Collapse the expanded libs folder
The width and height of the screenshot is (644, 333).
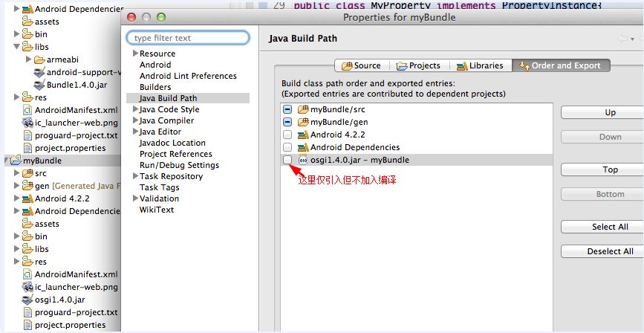pyautogui.click(x=17, y=46)
